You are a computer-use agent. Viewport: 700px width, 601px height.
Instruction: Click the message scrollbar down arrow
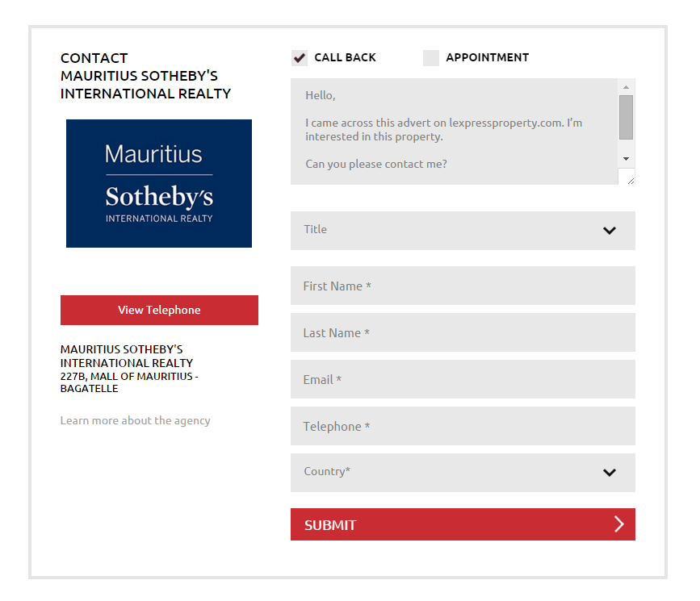point(626,159)
